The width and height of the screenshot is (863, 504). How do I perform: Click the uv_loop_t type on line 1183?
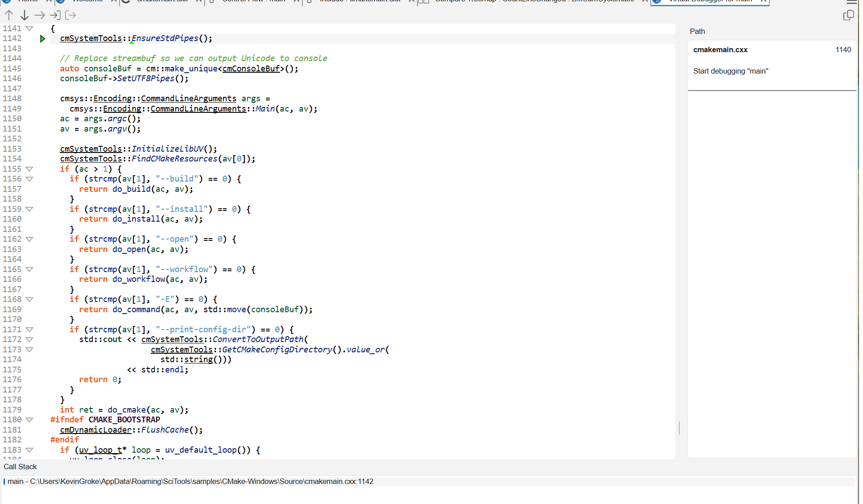point(100,450)
